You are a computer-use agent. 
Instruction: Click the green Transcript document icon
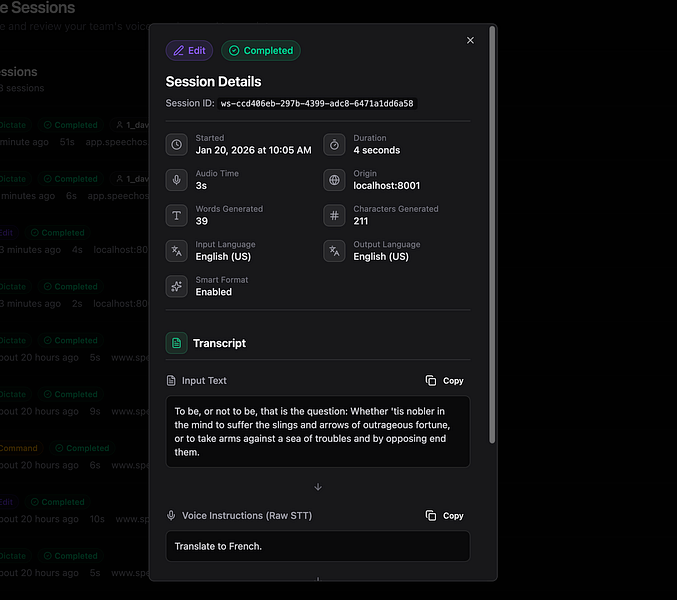coord(177,343)
